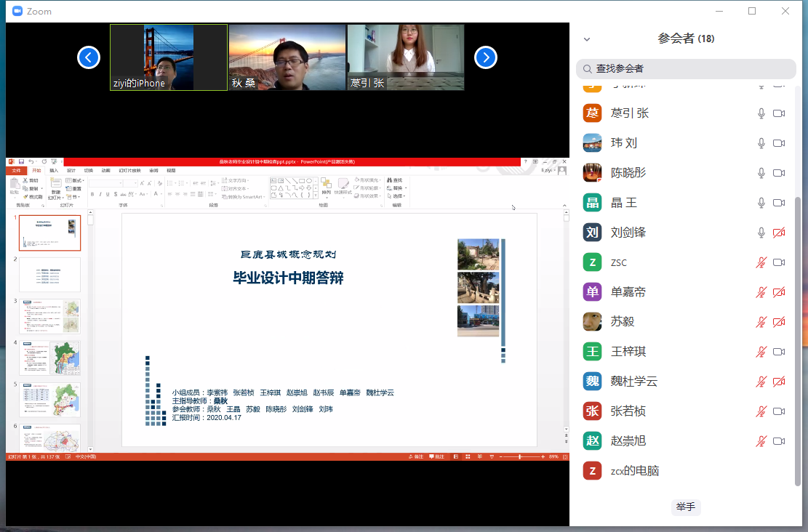Screen dimensions: 808x532
Task: Click the microphone icon next to 葸引 张
Action: pos(761,113)
